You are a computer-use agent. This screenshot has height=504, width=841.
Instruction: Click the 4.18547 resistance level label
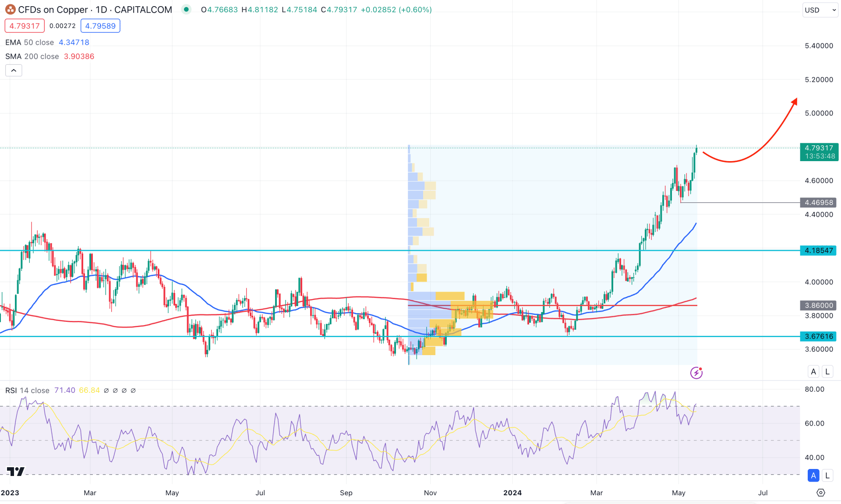pos(818,250)
